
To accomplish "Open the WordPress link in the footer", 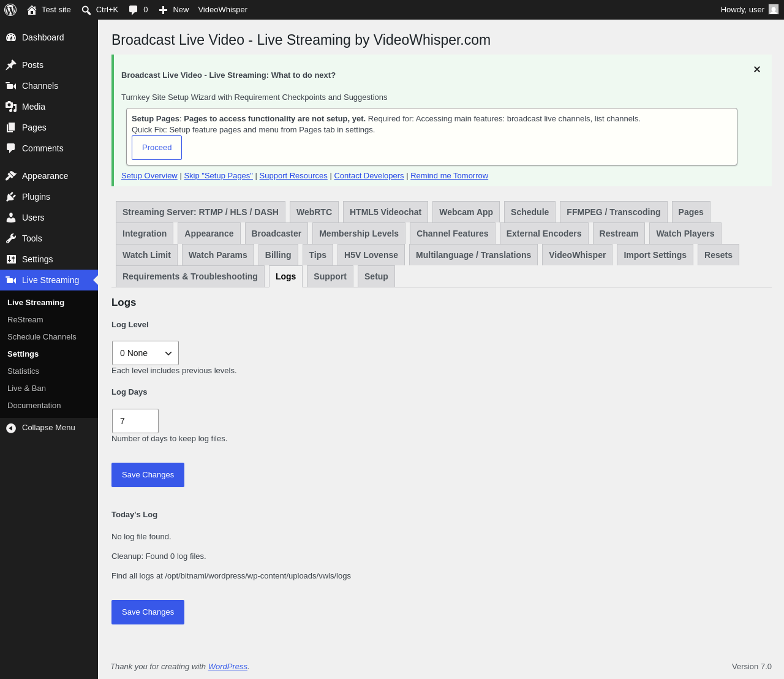I will [228, 667].
